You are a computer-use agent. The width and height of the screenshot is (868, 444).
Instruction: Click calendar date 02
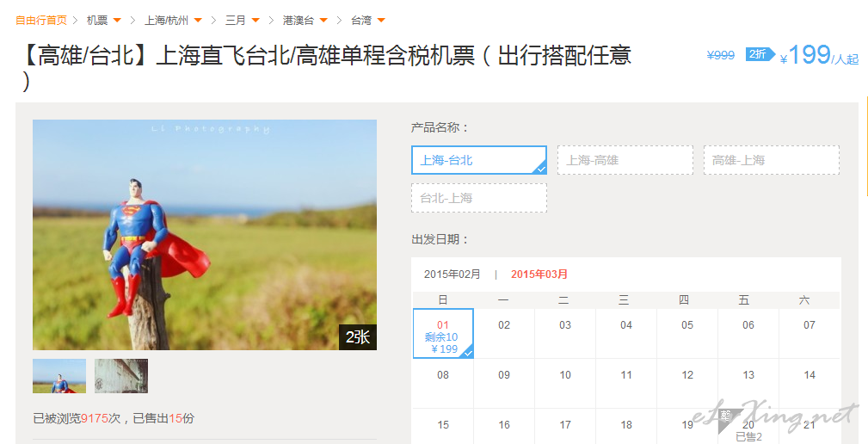[x=504, y=333]
